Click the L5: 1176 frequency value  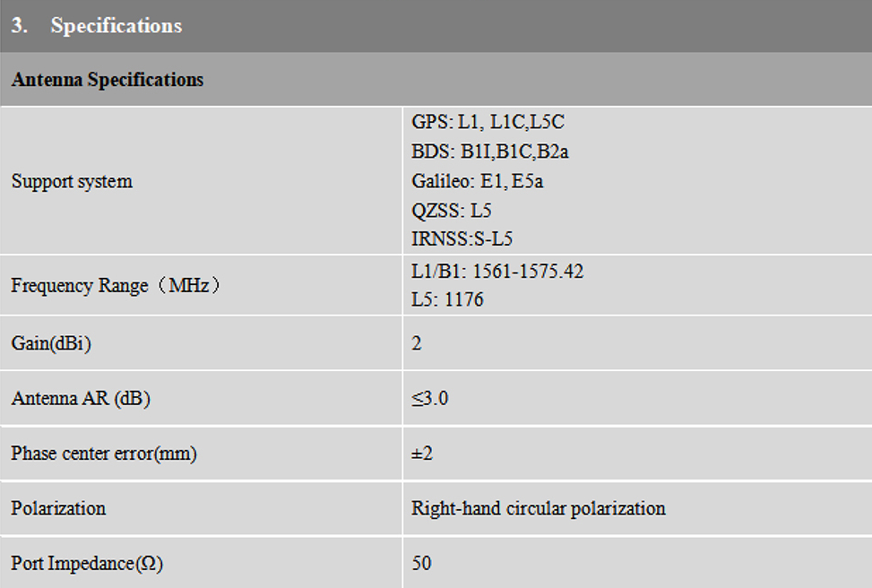click(x=447, y=300)
